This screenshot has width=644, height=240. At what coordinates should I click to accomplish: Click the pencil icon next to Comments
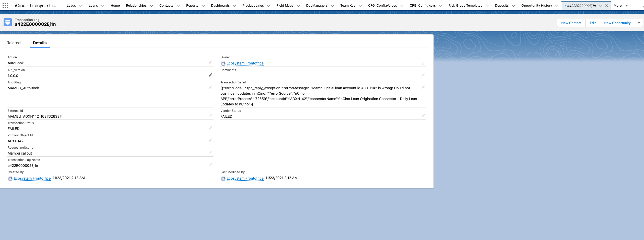[423, 75]
